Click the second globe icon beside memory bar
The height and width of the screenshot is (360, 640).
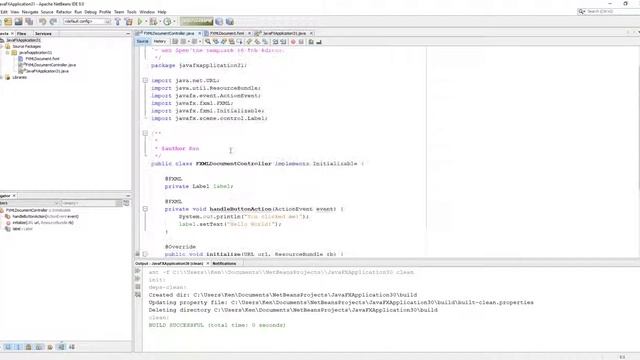click(230, 22)
